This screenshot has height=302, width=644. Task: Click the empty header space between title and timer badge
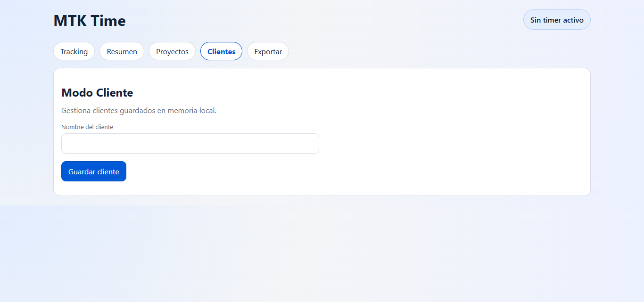pyautogui.click(x=321, y=21)
